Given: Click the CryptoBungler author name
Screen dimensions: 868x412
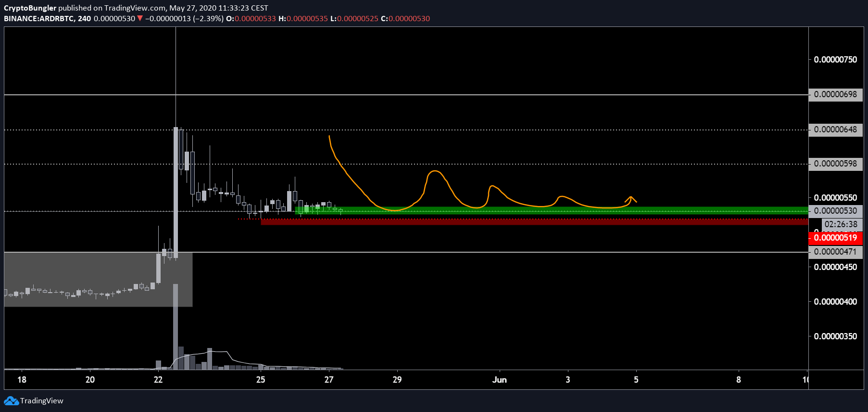Looking at the screenshot, I should 30,8.
